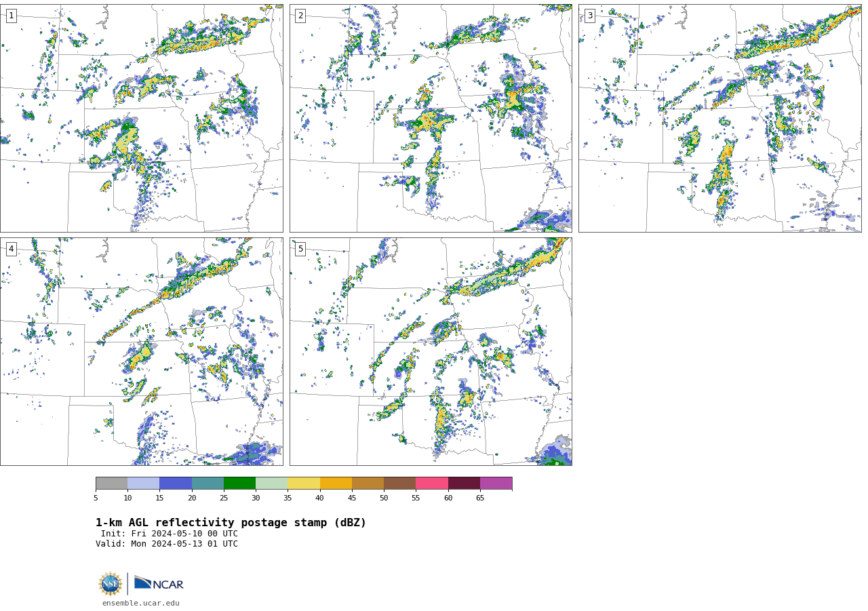This screenshot has height=611, width=868.
Task: Click the boxed number 5 panel label
Action: point(300,249)
